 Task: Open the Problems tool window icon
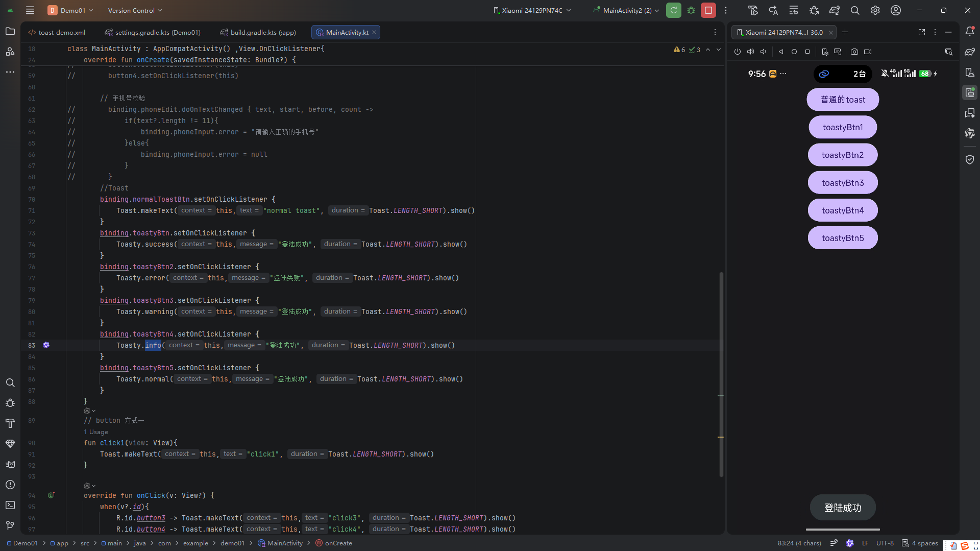pos(10,485)
